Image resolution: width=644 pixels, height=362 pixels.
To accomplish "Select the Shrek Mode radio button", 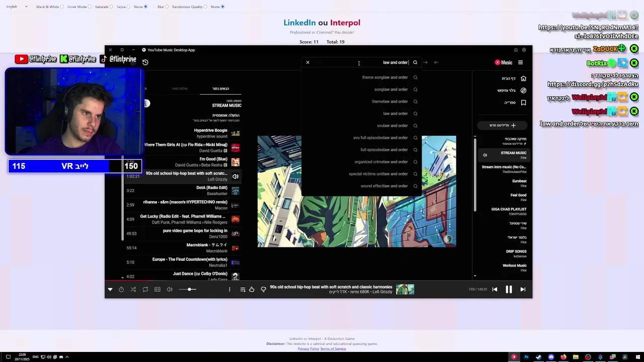I will pyautogui.click(x=90, y=7).
